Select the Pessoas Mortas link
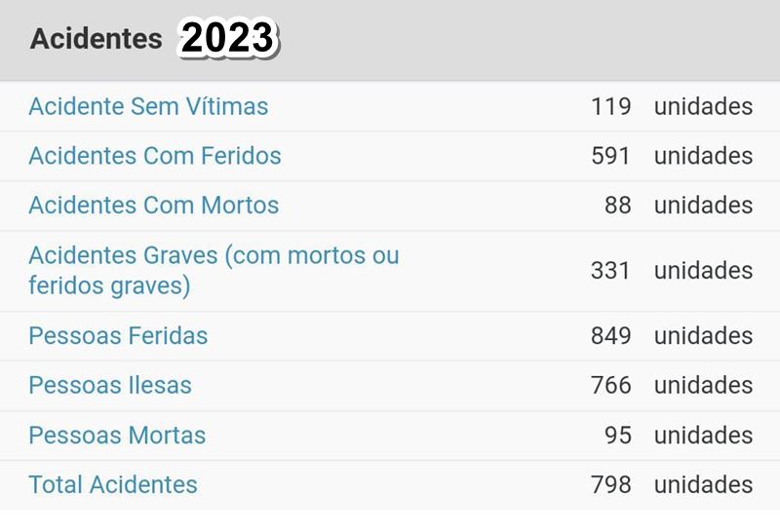The width and height of the screenshot is (780, 532). 117,435
